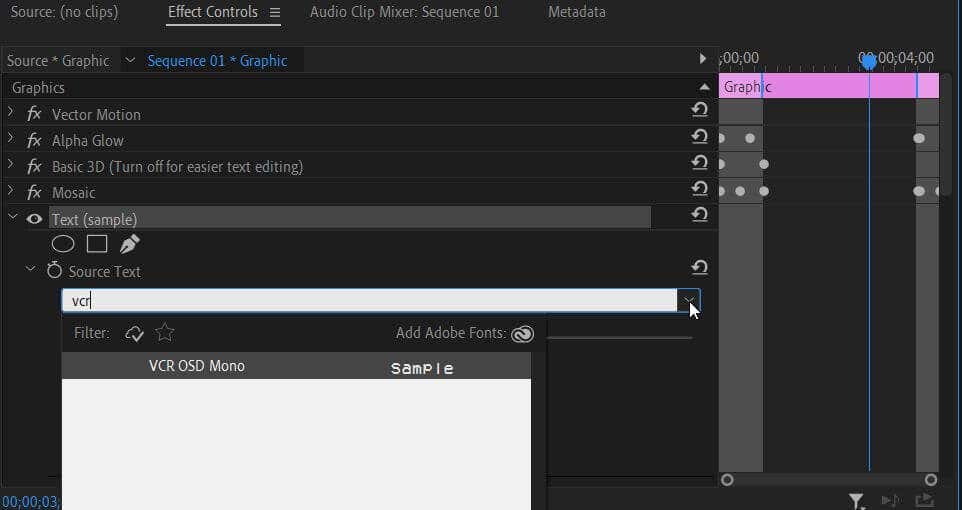Click the Sequence 01 * Graphic link
This screenshot has width=962, height=510.
(217, 61)
